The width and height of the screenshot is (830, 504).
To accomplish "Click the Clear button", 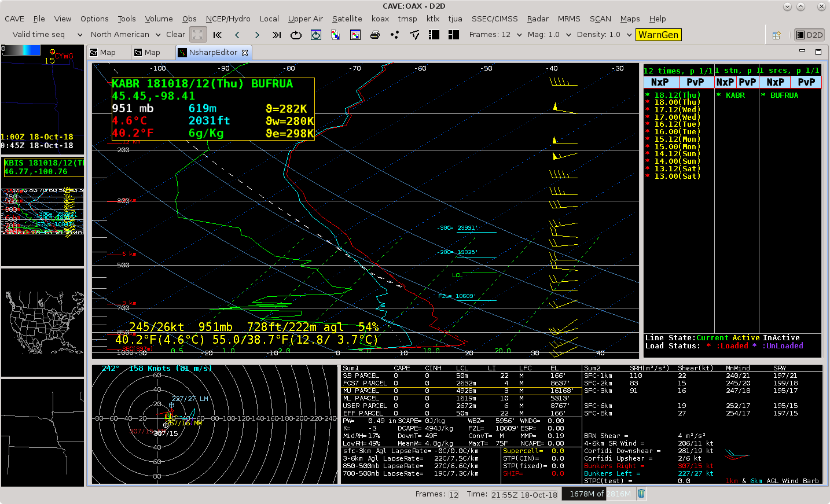I will [x=175, y=35].
